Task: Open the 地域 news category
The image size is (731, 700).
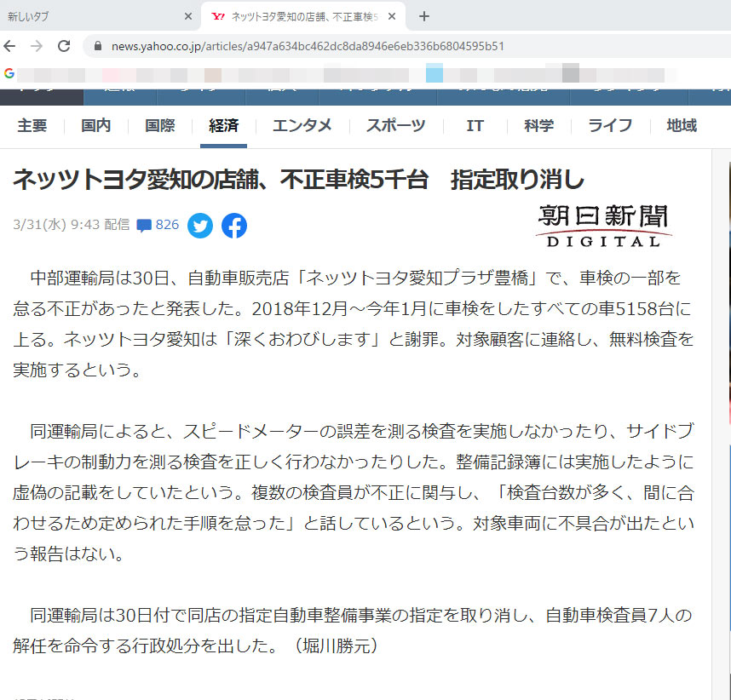Action: click(682, 126)
